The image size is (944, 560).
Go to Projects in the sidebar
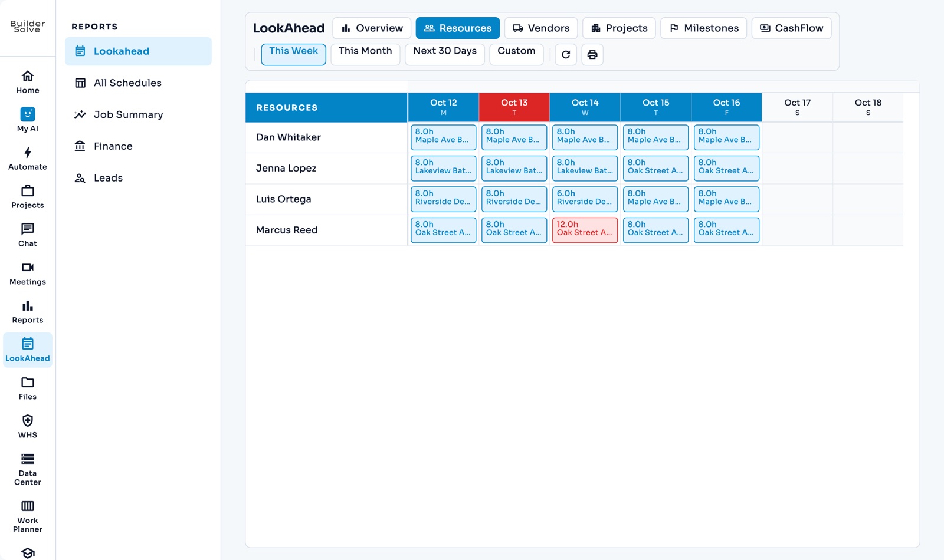pyautogui.click(x=28, y=197)
